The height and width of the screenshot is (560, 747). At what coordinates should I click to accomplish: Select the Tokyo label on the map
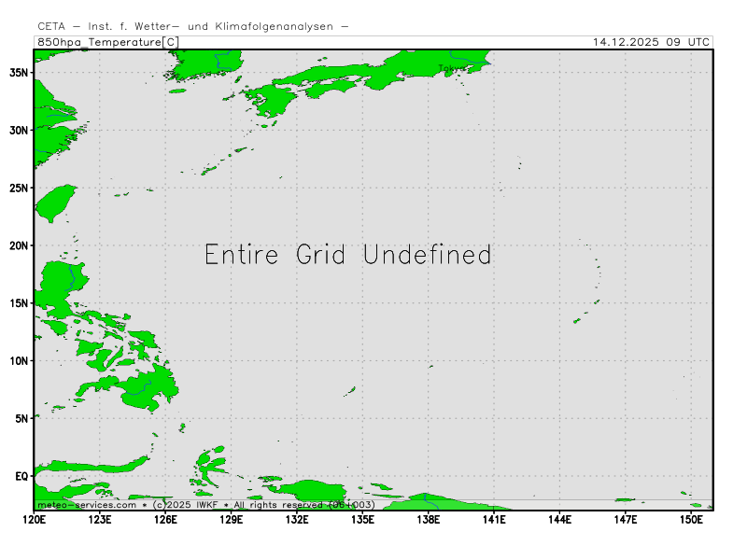pos(451,69)
